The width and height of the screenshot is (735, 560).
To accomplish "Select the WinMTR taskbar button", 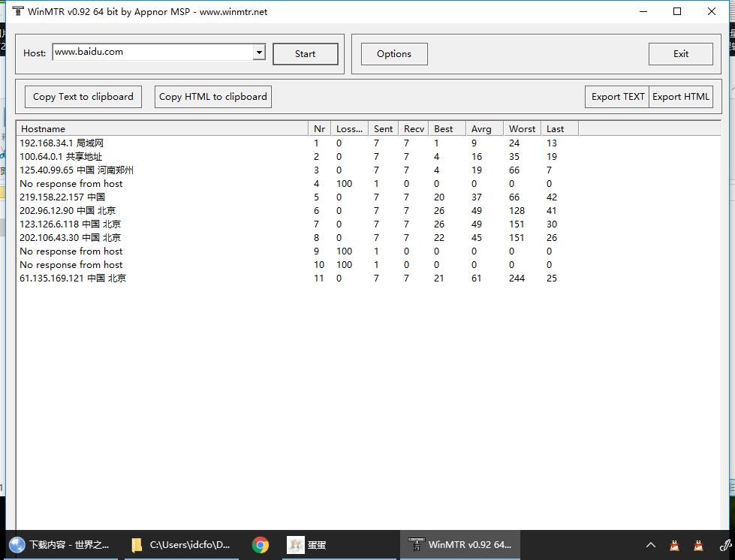I will (459, 545).
